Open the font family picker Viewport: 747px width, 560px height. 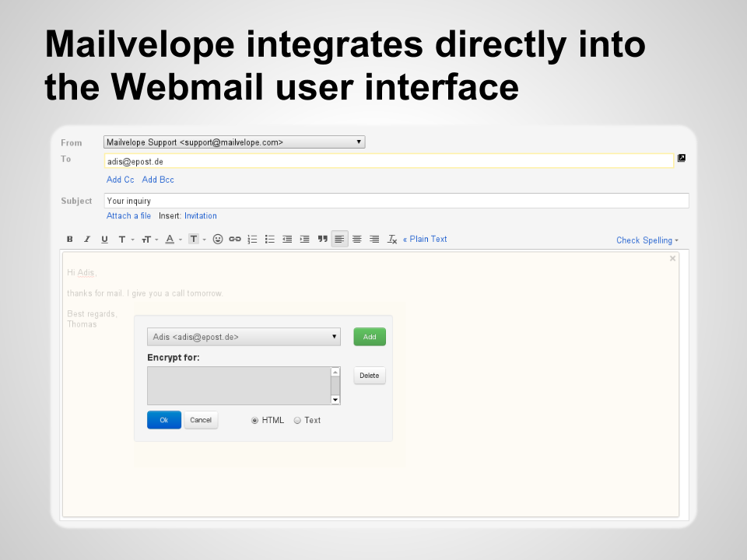[125, 239]
